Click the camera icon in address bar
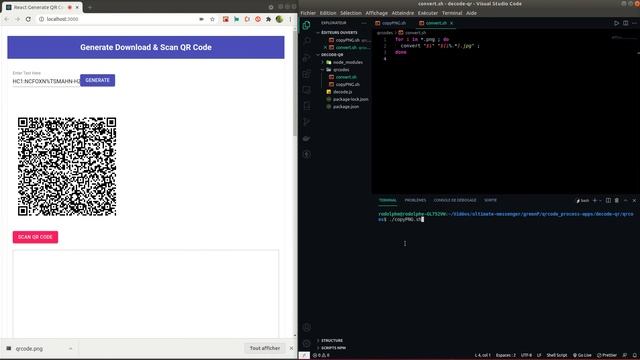 coord(201,19)
